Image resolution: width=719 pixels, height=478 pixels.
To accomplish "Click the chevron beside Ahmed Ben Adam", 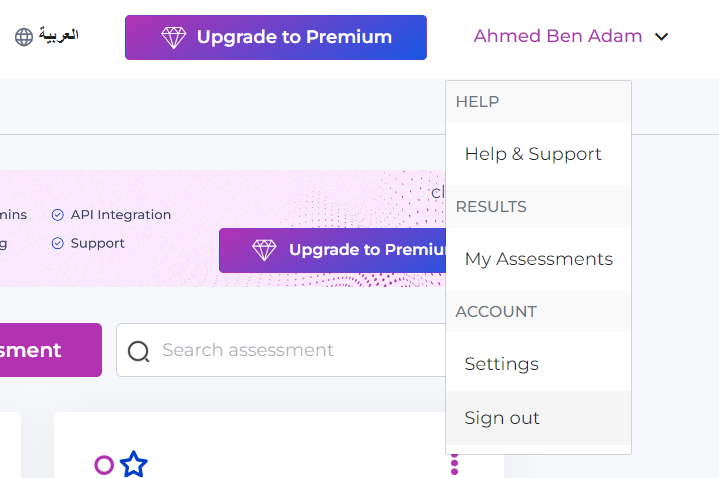I will click(x=661, y=37).
